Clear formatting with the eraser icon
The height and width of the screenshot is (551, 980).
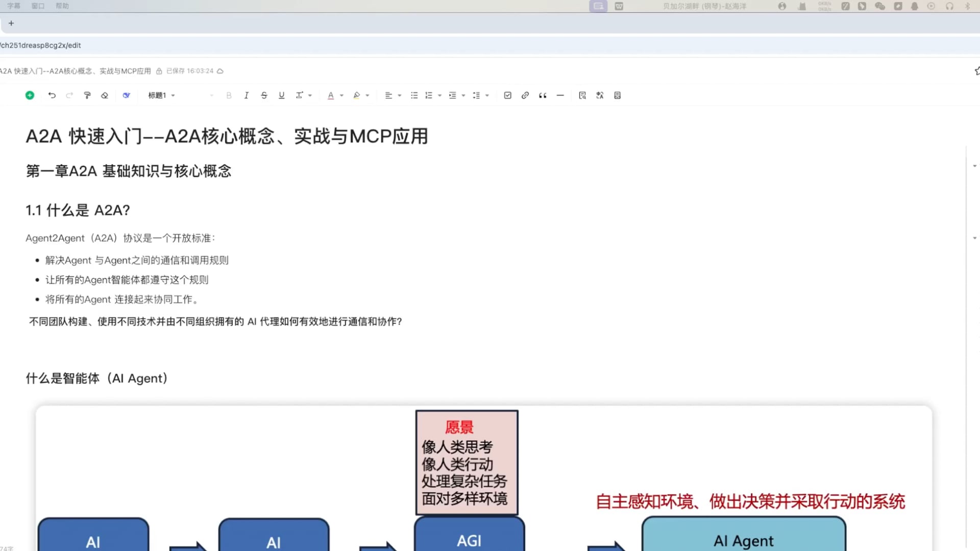coord(105,95)
